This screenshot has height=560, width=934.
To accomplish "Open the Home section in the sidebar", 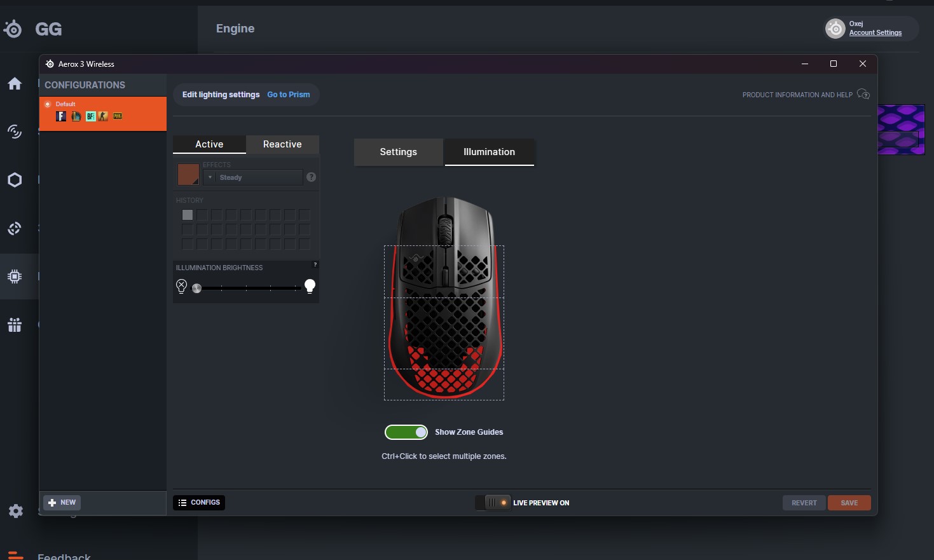I will click(x=15, y=84).
